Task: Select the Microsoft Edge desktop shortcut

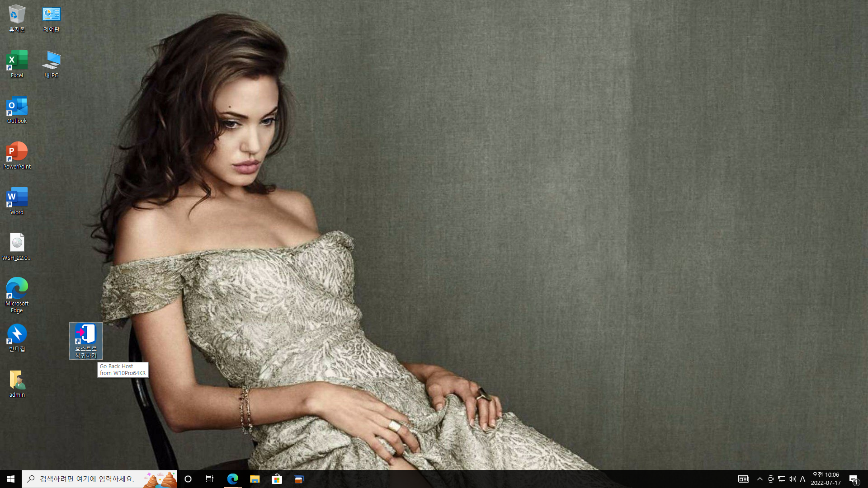Action: tap(17, 295)
